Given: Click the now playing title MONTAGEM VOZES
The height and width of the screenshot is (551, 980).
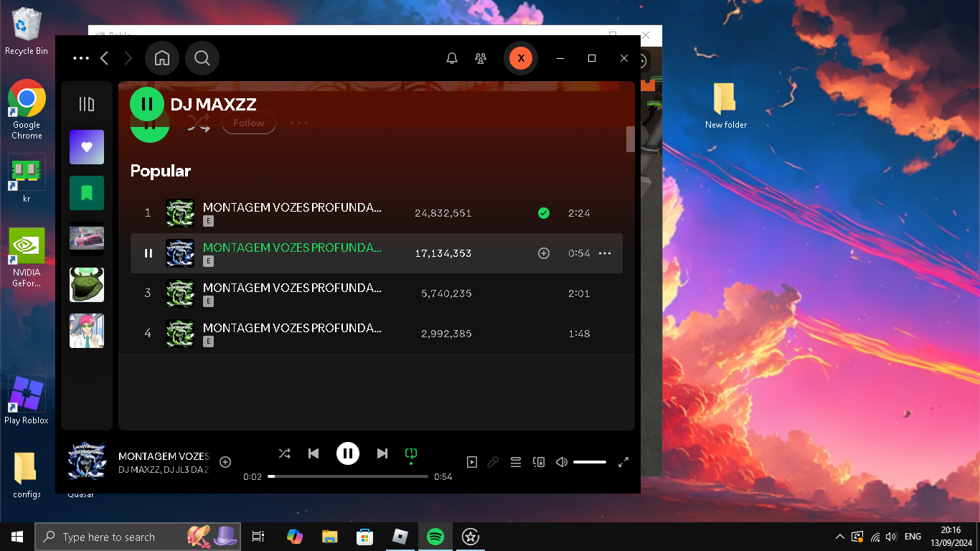Looking at the screenshot, I should pyautogui.click(x=164, y=456).
